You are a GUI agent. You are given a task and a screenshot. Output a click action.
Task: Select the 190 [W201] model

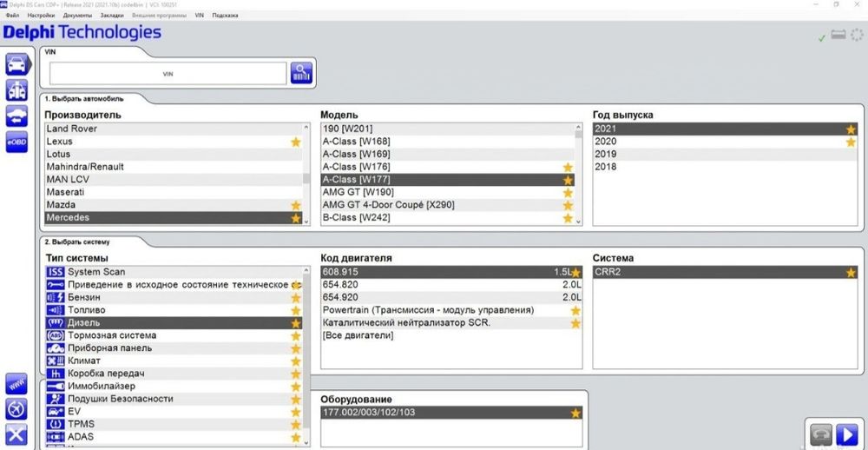(448, 129)
